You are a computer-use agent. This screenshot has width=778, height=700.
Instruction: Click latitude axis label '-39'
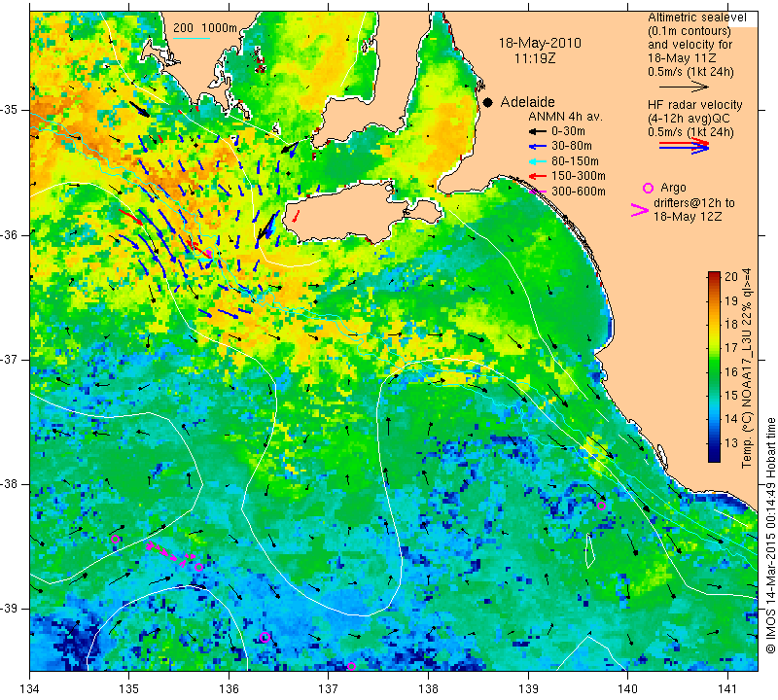pyautogui.click(x=10, y=609)
